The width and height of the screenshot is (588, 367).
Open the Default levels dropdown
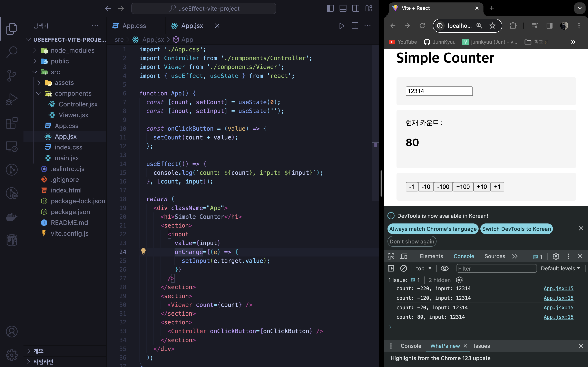pos(560,268)
